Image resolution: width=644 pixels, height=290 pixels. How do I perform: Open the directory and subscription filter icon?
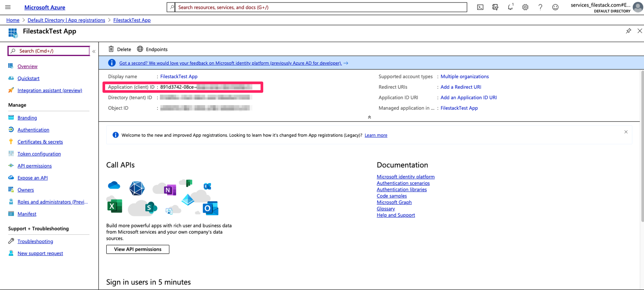pos(495,7)
